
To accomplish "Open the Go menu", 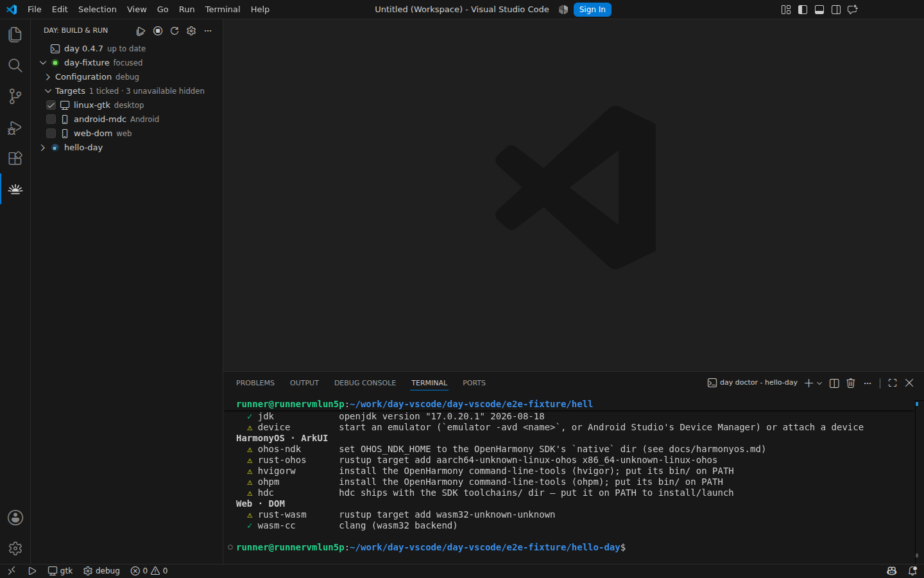I will coord(163,10).
